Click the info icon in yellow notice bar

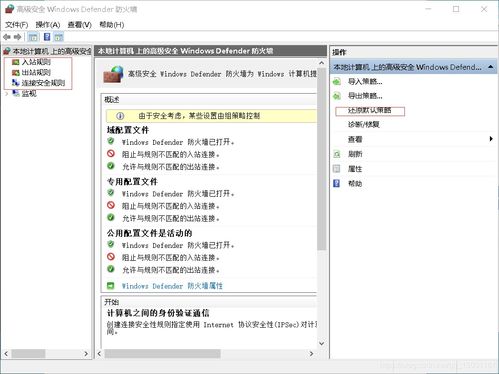tap(120, 116)
